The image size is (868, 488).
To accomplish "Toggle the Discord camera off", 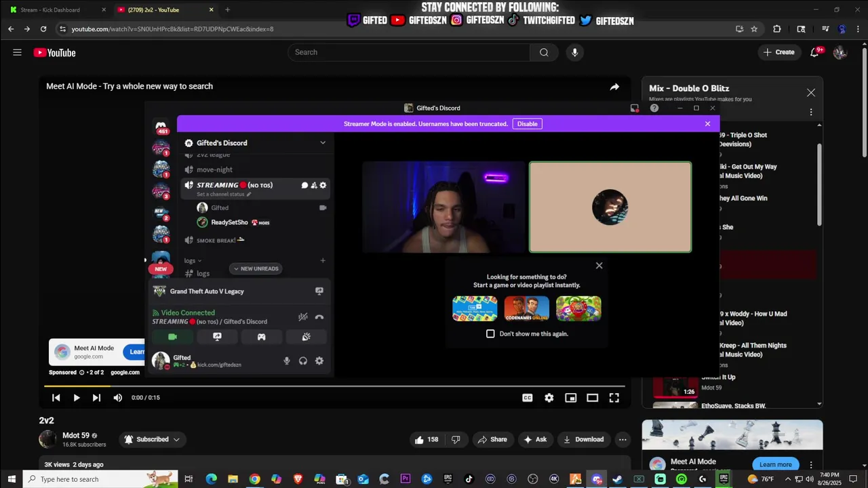I will [x=172, y=337].
